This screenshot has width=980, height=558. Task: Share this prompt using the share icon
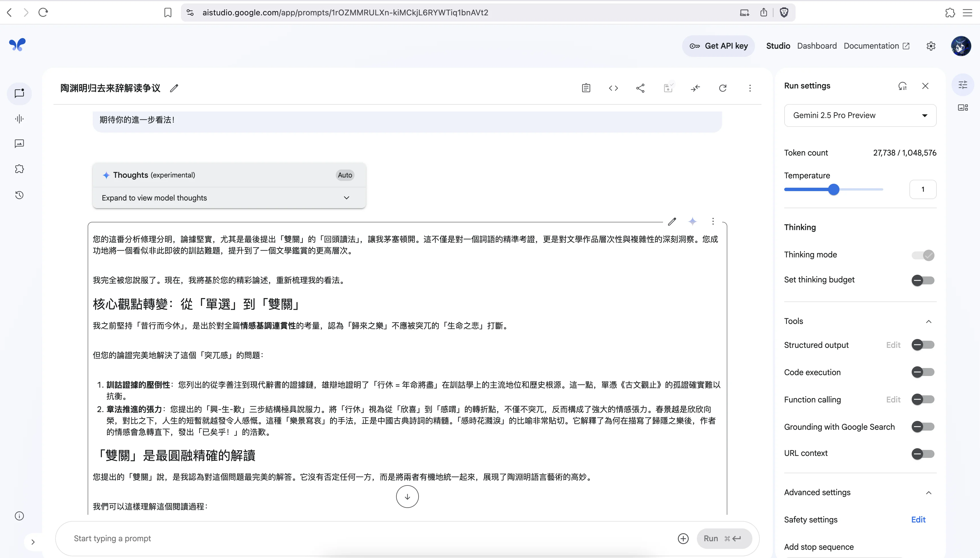coord(640,88)
